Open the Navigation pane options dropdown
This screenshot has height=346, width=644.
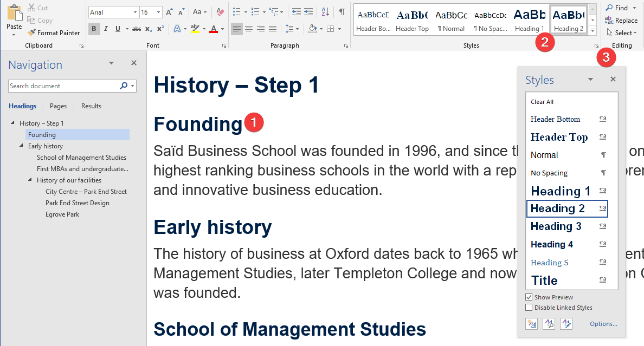(111, 63)
